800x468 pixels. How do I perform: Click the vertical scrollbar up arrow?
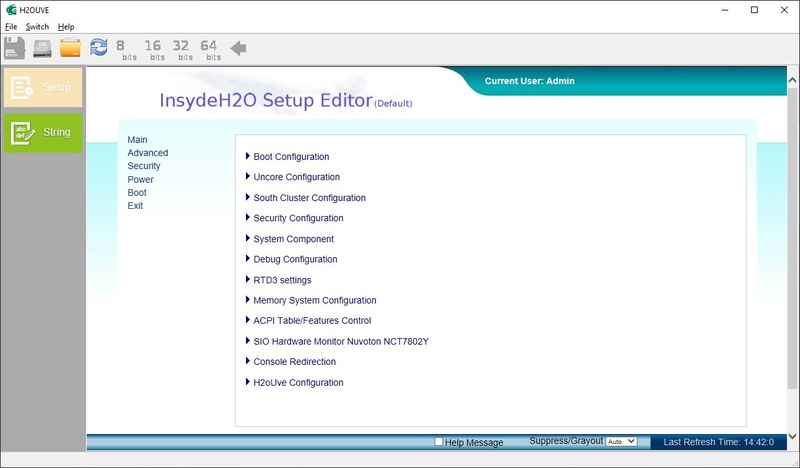(x=792, y=80)
